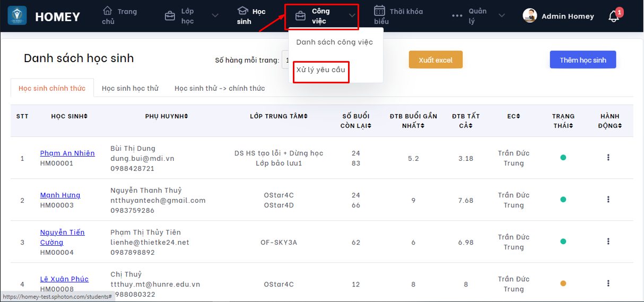Click the Xuất excel button
Image resolution: width=644 pixels, height=302 pixels.
436,60
